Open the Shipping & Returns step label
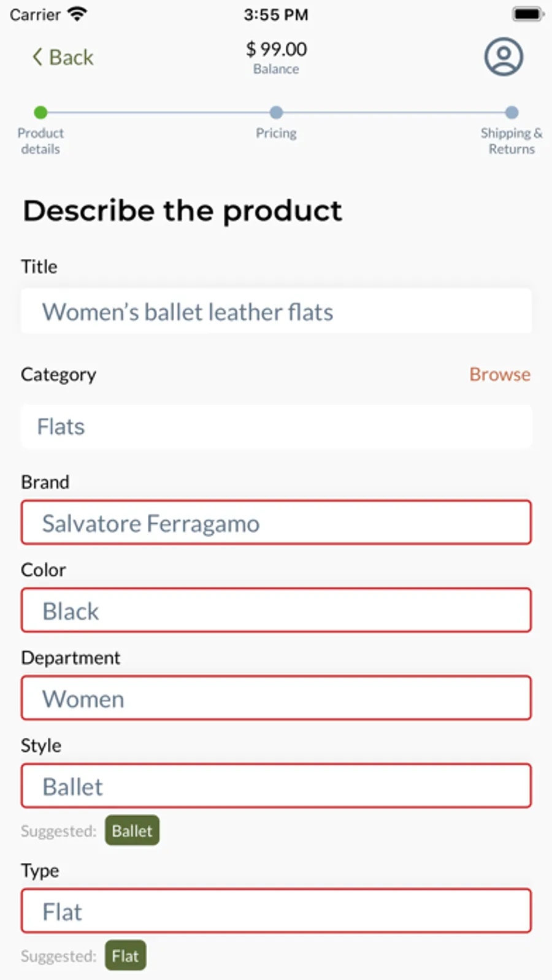The width and height of the screenshot is (552, 980). pyautogui.click(x=512, y=141)
